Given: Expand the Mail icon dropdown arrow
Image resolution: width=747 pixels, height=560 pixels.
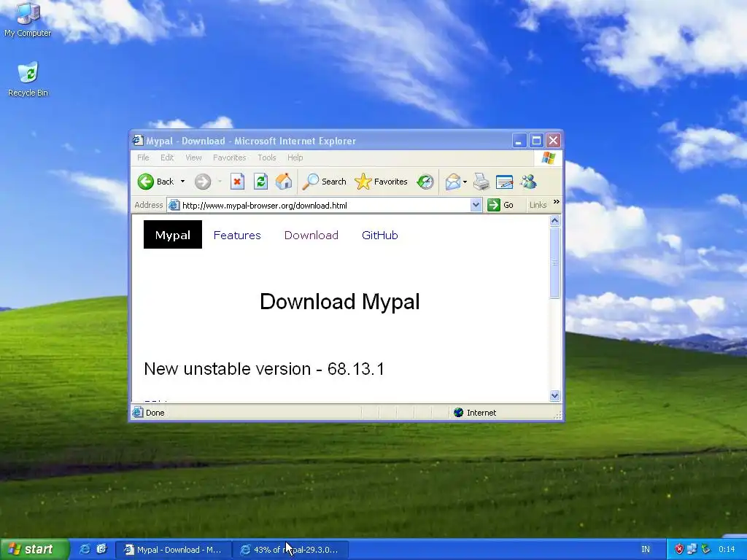Looking at the screenshot, I should [x=465, y=182].
